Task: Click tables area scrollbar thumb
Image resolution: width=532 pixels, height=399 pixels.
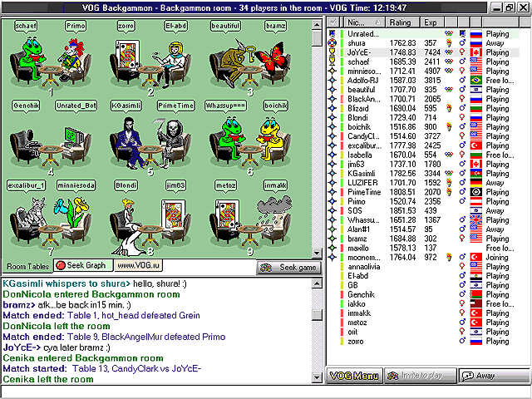Action: pyautogui.click(x=317, y=38)
